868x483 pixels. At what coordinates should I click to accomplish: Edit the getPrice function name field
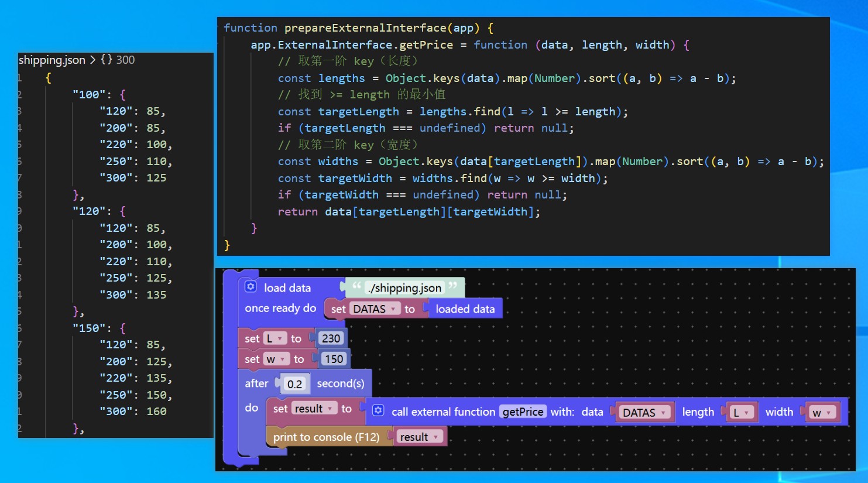523,412
